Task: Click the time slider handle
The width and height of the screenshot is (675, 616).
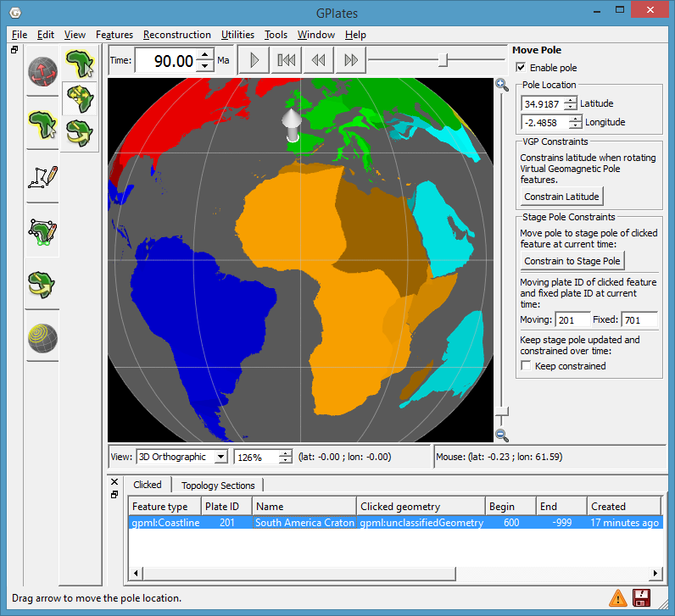Action: click(x=443, y=60)
